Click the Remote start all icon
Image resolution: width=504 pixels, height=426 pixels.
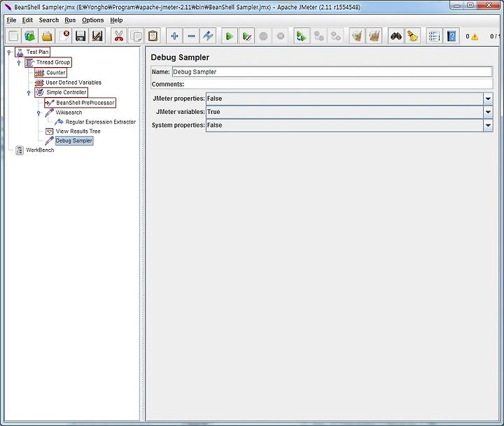pyautogui.click(x=302, y=36)
